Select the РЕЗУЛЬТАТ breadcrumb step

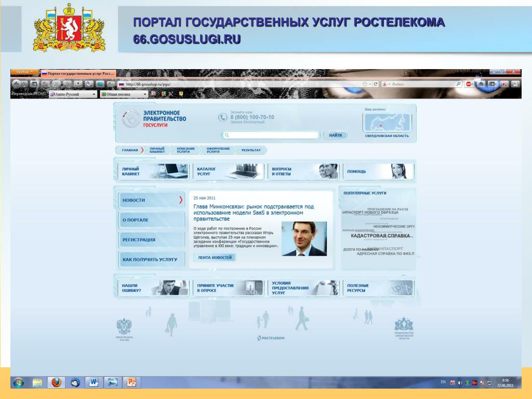tap(251, 150)
